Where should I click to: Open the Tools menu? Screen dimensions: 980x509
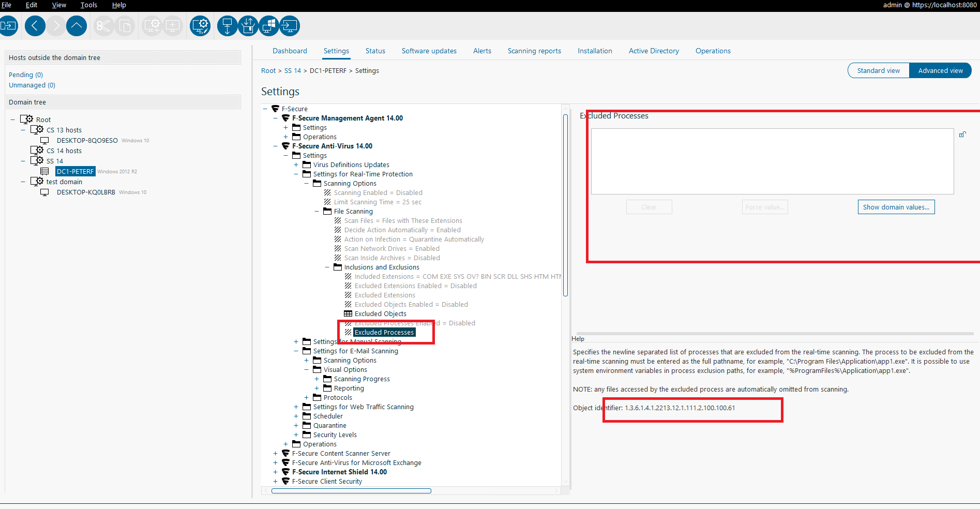point(88,5)
